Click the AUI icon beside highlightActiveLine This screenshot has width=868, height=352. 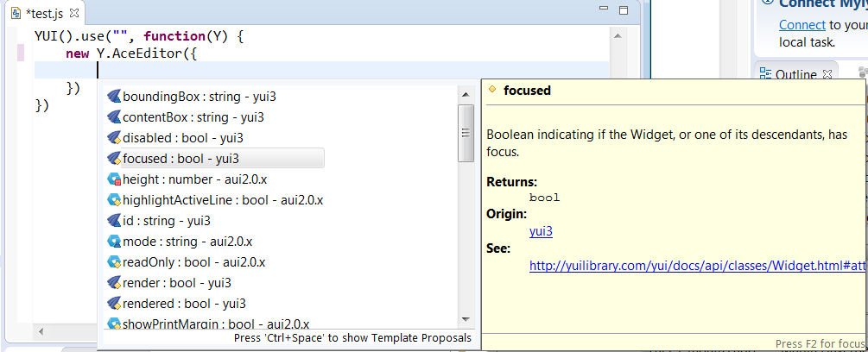[x=114, y=200]
